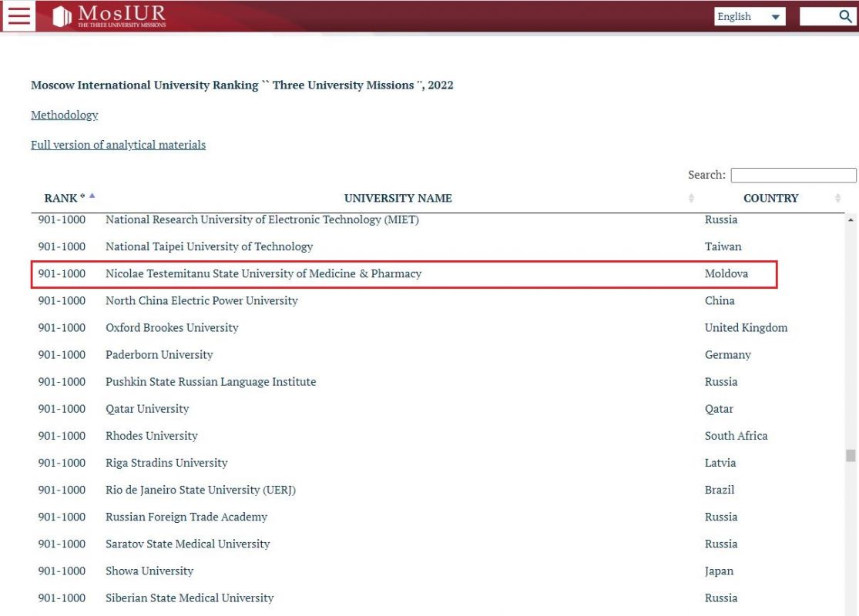This screenshot has height=616, width=859.
Task: Click the scroll up arrow of the table
Action: point(851,219)
